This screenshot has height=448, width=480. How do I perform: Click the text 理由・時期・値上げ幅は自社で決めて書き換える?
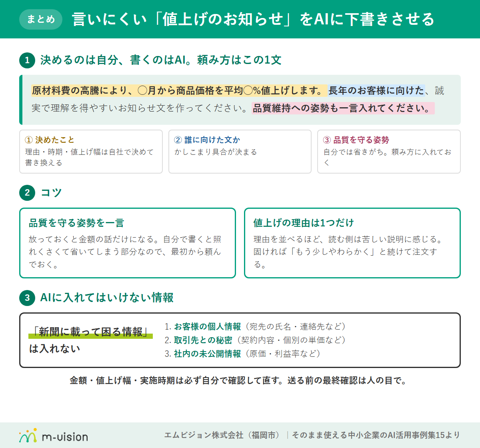pyautogui.click(x=89, y=157)
